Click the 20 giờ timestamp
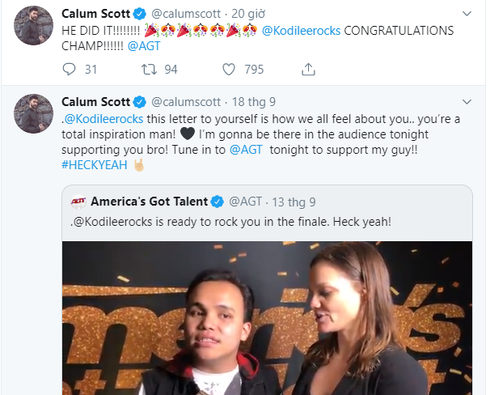 248,14
